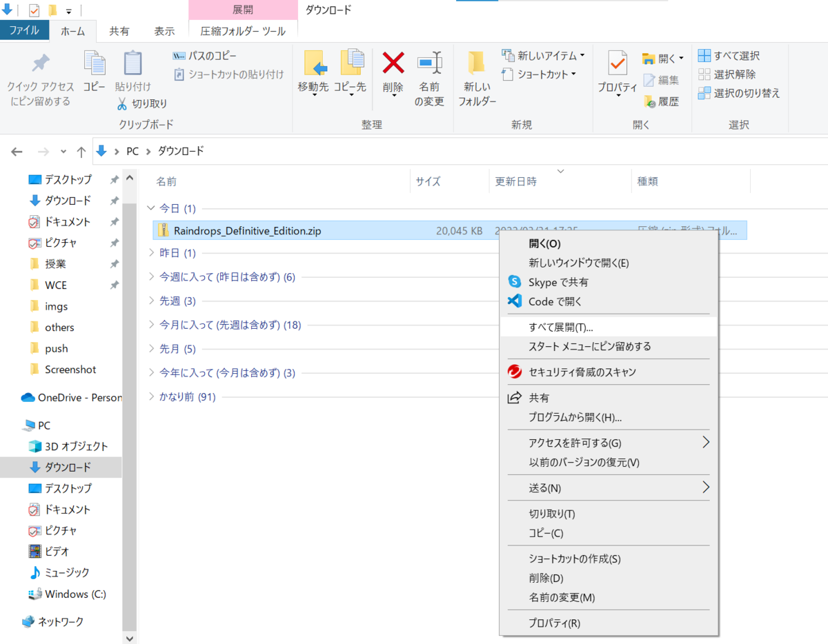Image resolution: width=828 pixels, height=644 pixels.
Task: Click the Edit (編集) ribbon button
Action: [661, 80]
